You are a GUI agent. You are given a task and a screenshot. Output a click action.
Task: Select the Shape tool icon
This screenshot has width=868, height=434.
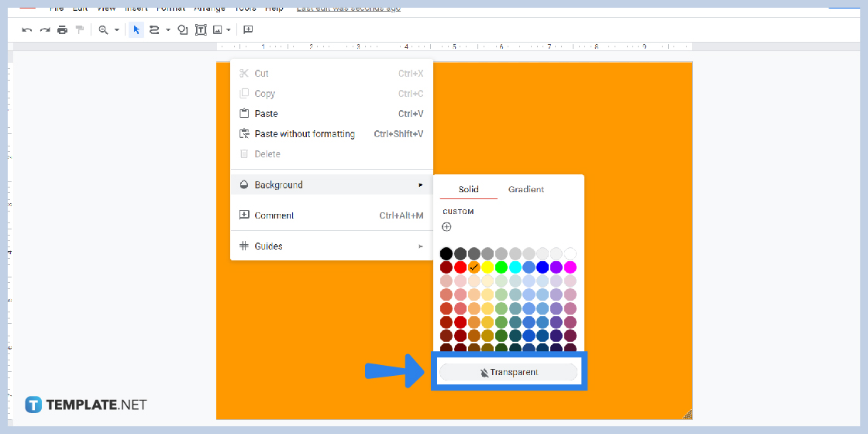tap(183, 30)
